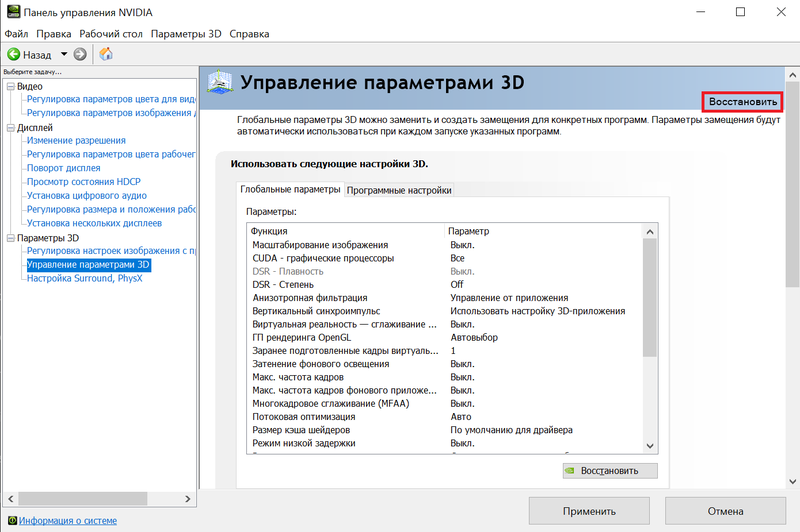Select Вертикальный синхроимпульс setting row

point(444,311)
